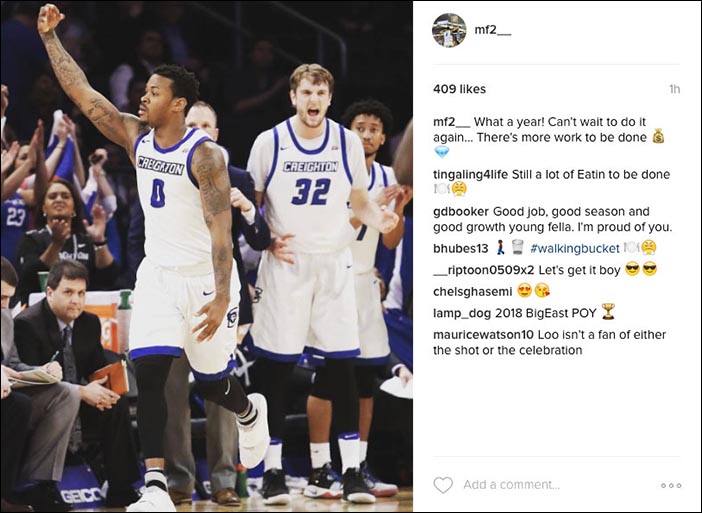Viewport: 702px width, 513px height.
Task: Click the 1h post timestamp
Action: pyautogui.click(x=675, y=90)
